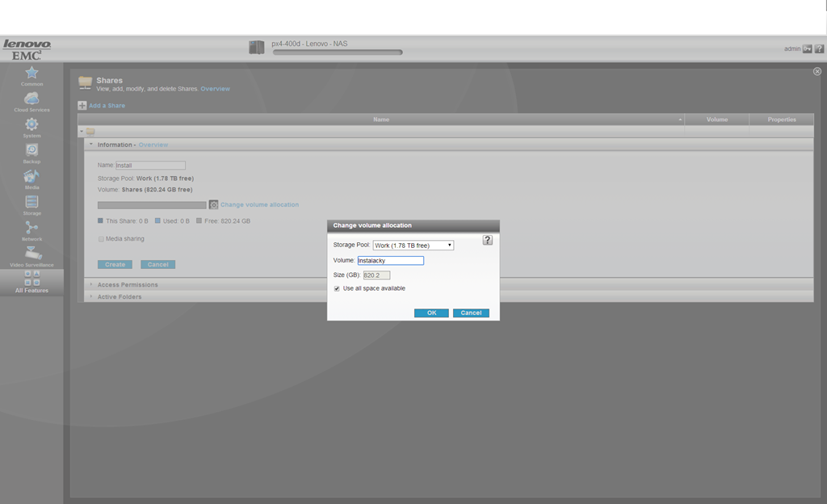Open Storage section icon
The width and height of the screenshot is (827, 504).
[x=31, y=204]
